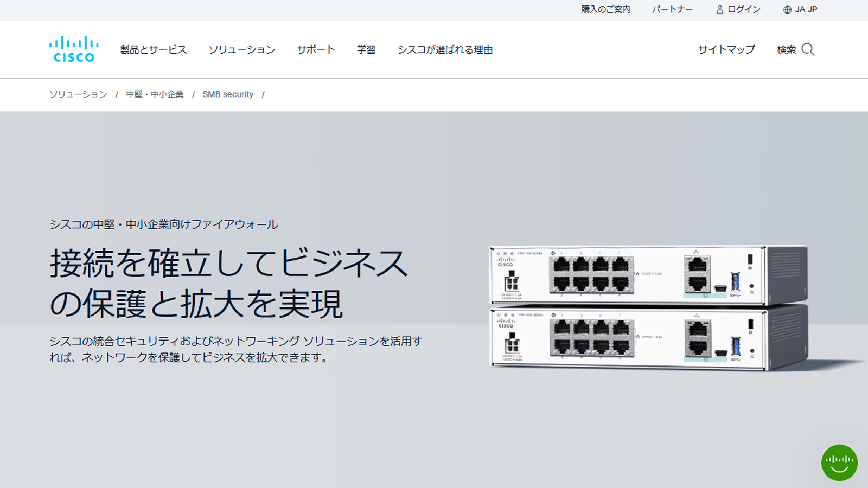Click the 中堅・中小企業 breadcrumb

[155, 94]
